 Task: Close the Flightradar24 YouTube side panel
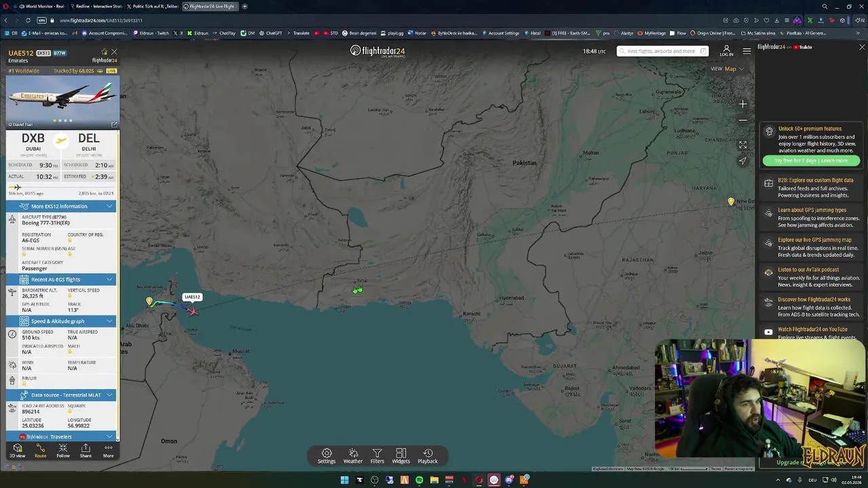(862, 47)
